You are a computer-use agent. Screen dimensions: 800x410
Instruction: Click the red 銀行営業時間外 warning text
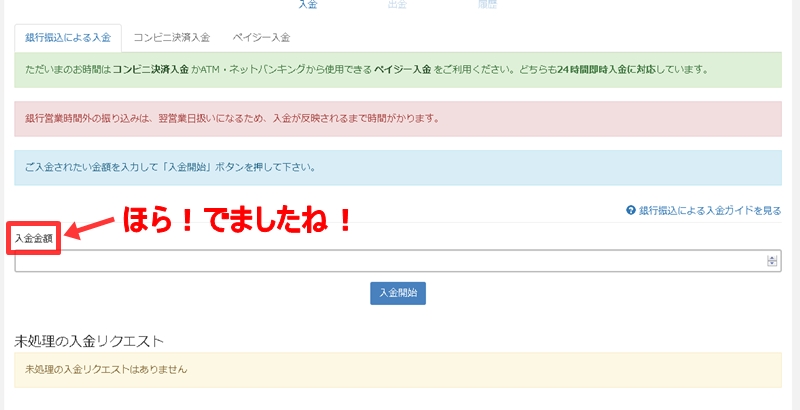[x=232, y=118]
